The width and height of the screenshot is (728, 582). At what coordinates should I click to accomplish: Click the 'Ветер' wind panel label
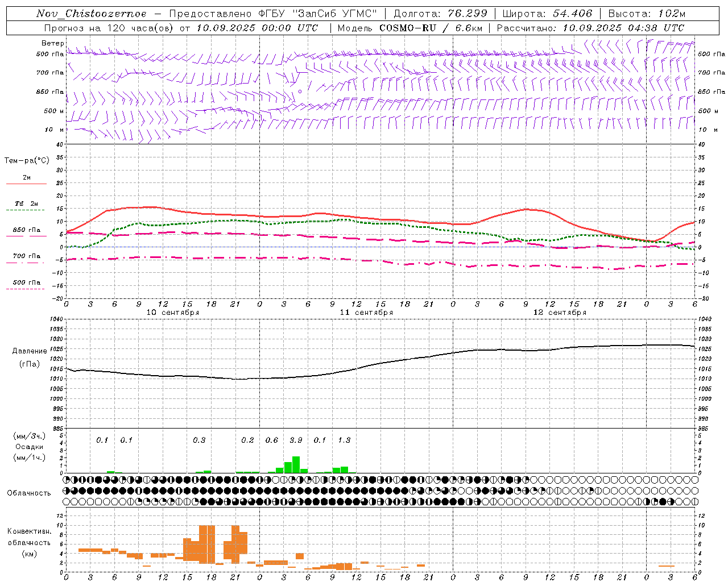(52, 43)
